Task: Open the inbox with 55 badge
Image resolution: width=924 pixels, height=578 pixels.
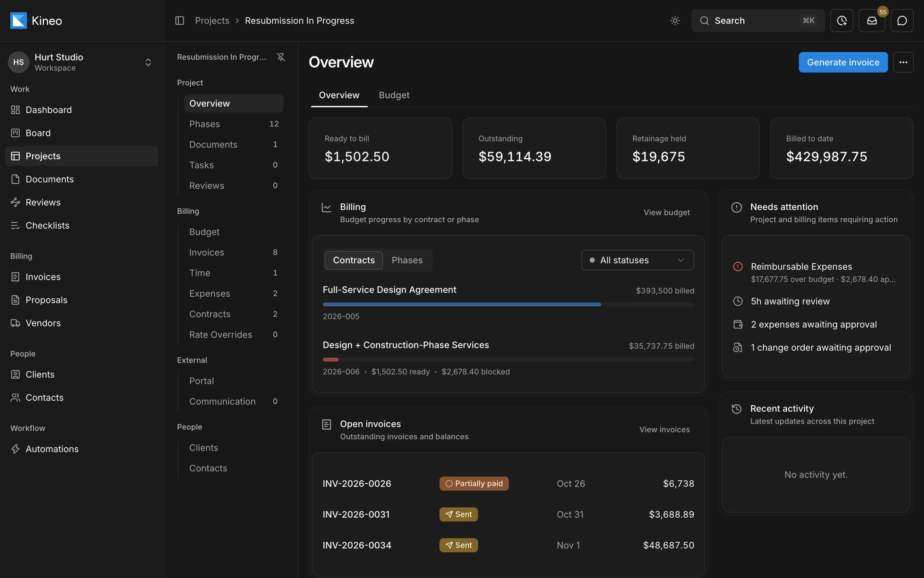Action: [x=872, y=21]
